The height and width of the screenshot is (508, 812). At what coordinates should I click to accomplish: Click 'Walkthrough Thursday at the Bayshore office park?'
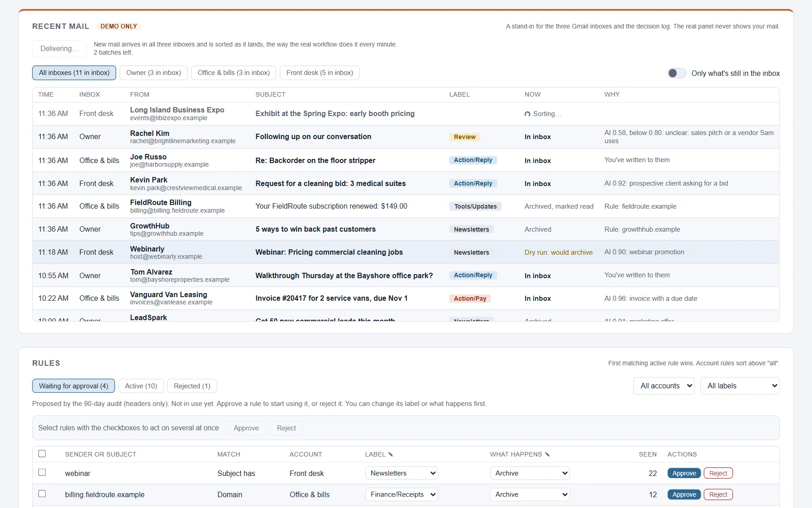point(344,275)
